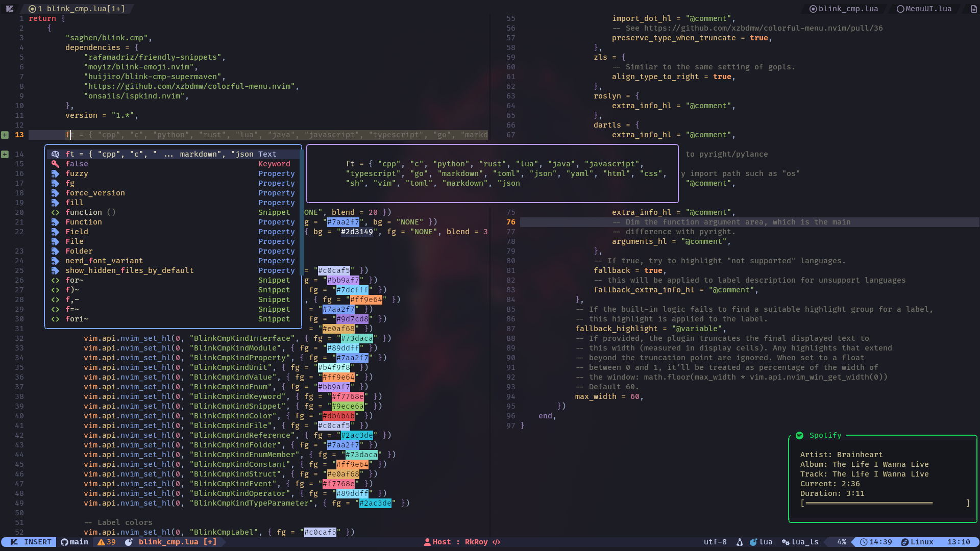Click the Neovim logo in the top-left corner
The height and width of the screenshot is (551, 980).
(9, 9)
